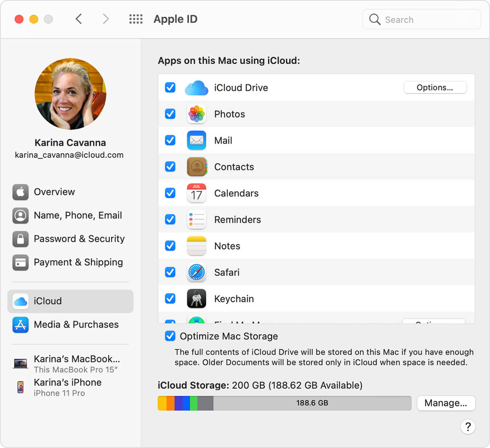
Task: Disable the iCloud Drive checkbox
Action: click(x=170, y=87)
